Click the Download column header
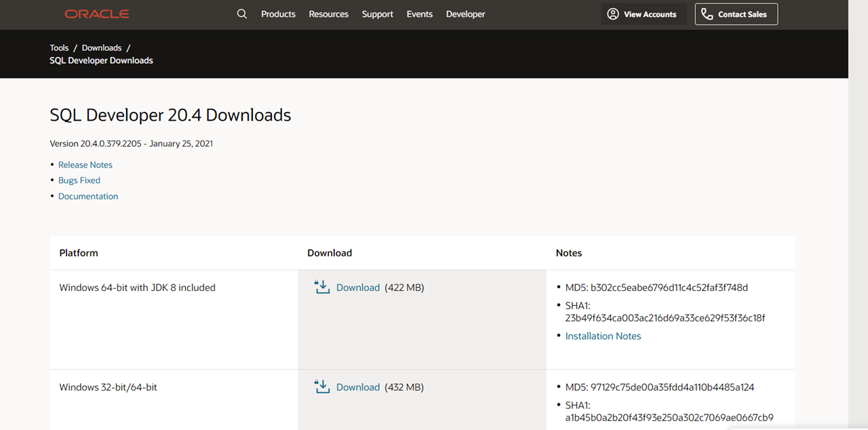The width and height of the screenshot is (868, 430). pyautogui.click(x=330, y=253)
